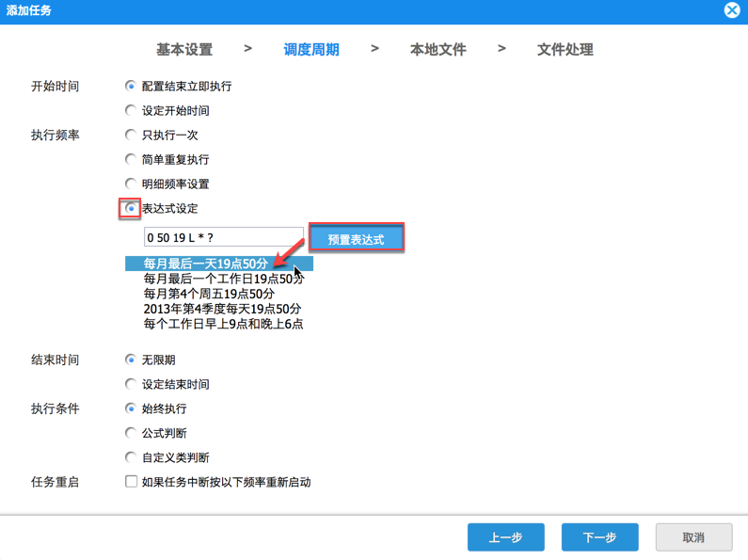748x560 pixels.
Task: Pick preset 每月第4个周五19点50分
Action: click(x=209, y=294)
